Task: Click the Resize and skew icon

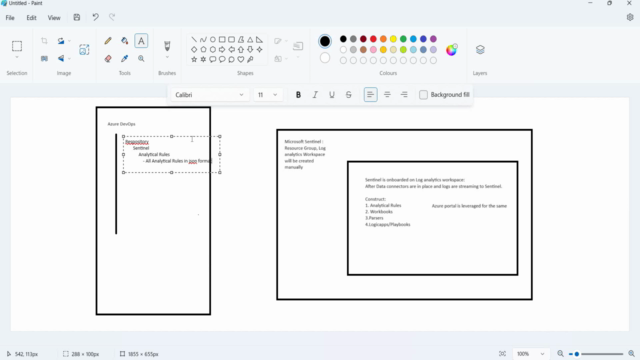Action: [x=44, y=58]
